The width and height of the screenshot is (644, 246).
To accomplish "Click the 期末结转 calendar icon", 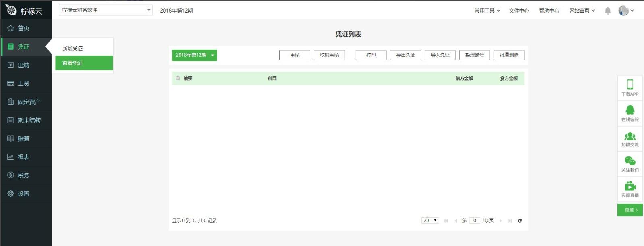I will (x=10, y=120).
